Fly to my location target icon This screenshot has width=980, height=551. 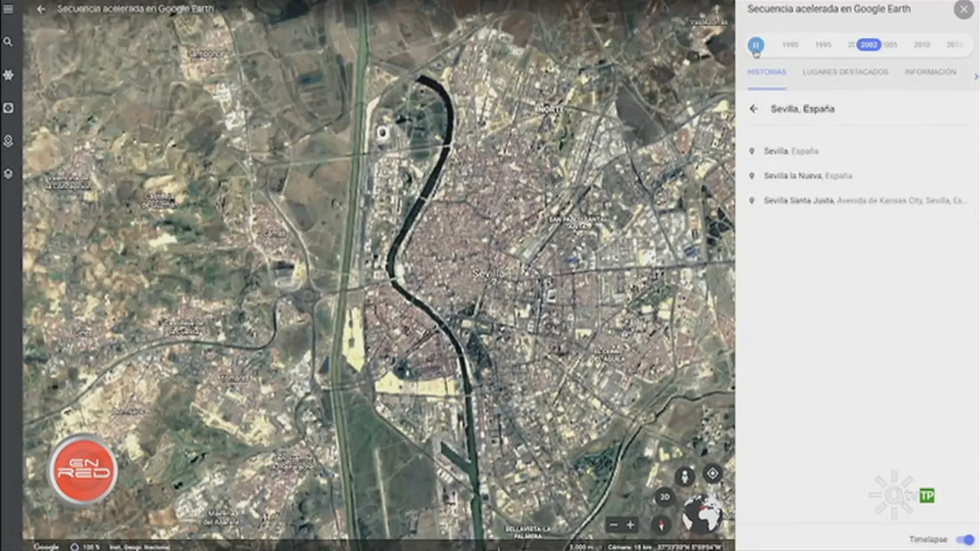(x=712, y=473)
